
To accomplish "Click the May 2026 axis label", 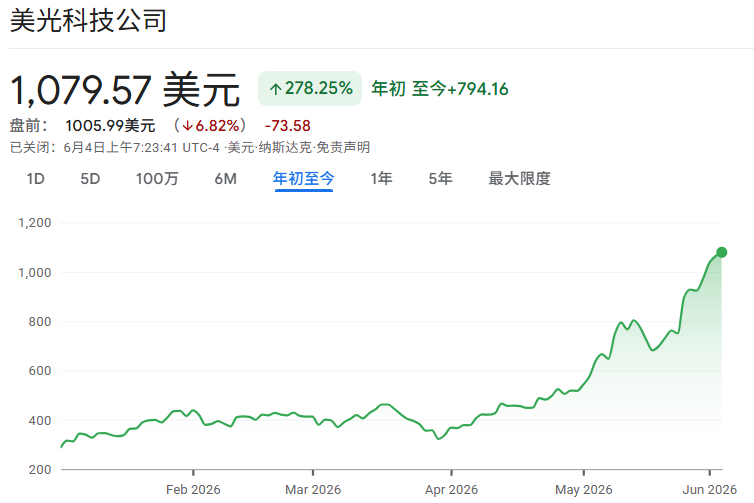I will (584, 490).
